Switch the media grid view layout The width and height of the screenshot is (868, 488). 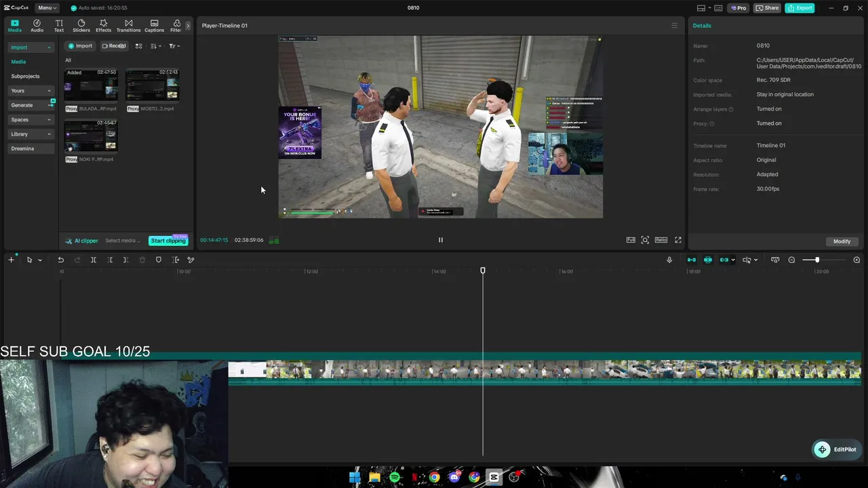138,46
